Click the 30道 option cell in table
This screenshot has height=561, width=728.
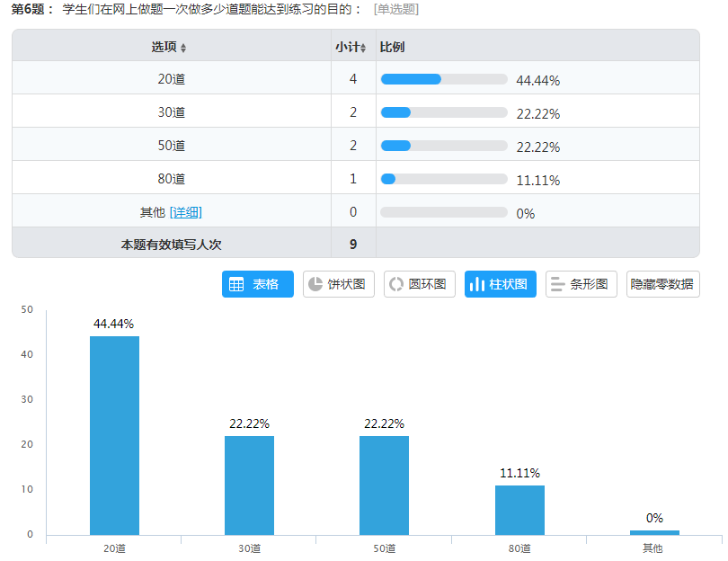point(172,112)
